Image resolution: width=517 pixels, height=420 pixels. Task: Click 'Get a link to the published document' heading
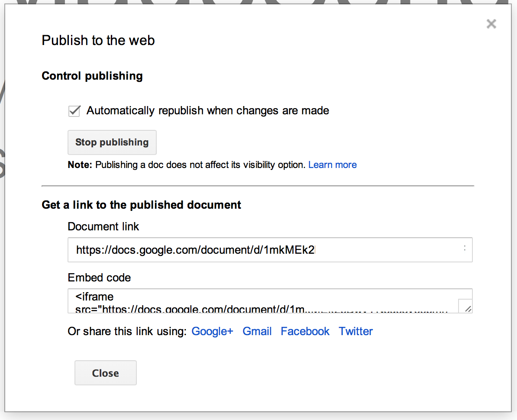click(x=142, y=205)
